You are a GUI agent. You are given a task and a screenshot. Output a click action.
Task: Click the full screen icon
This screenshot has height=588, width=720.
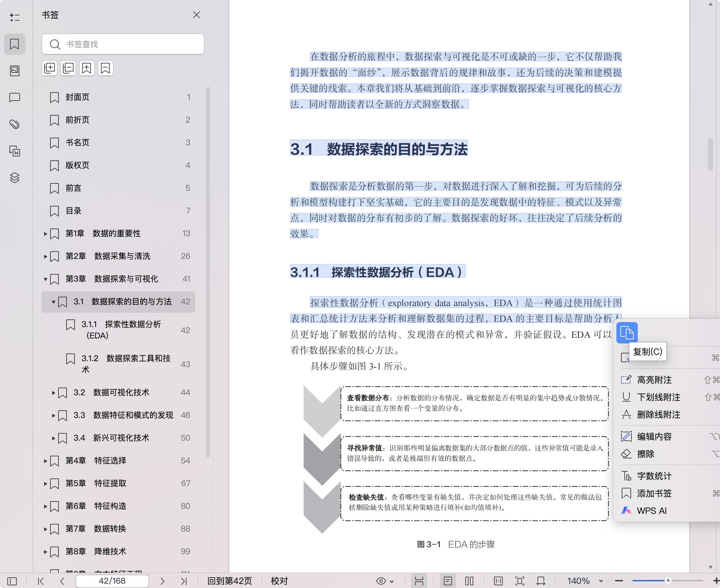[x=519, y=581]
